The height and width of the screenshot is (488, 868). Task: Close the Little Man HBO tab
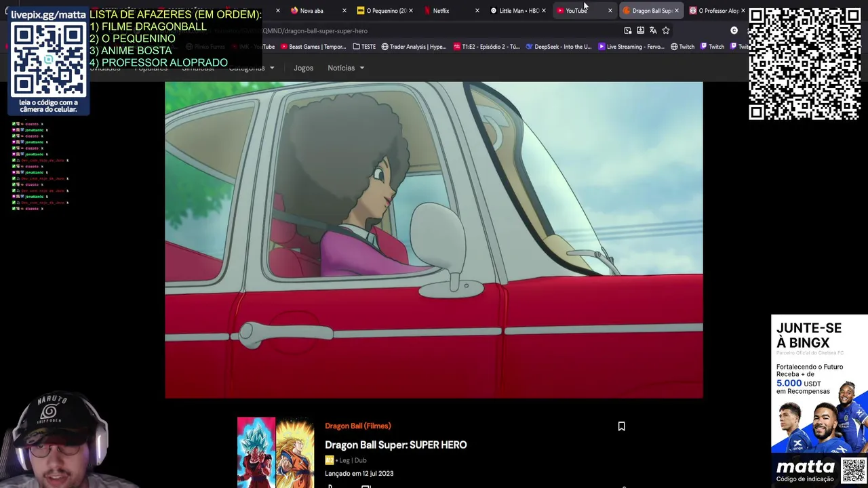tap(543, 11)
